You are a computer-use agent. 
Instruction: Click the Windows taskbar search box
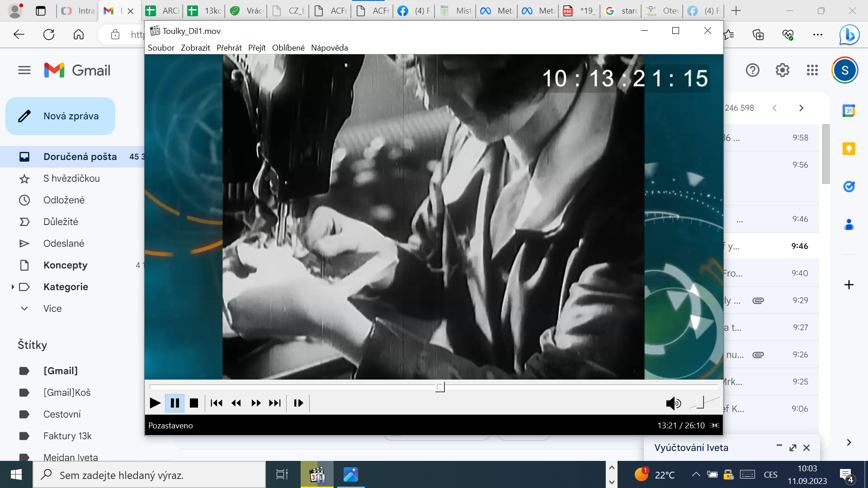click(x=149, y=475)
